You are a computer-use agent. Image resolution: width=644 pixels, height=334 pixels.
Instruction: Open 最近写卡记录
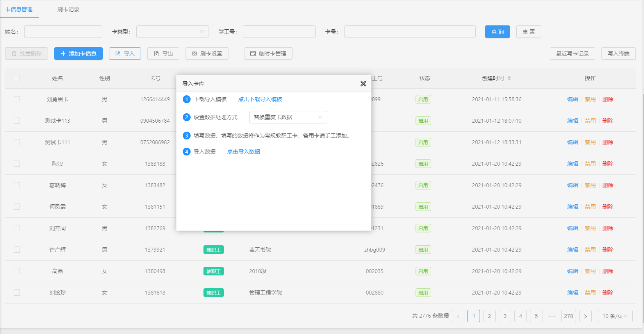pyautogui.click(x=573, y=54)
